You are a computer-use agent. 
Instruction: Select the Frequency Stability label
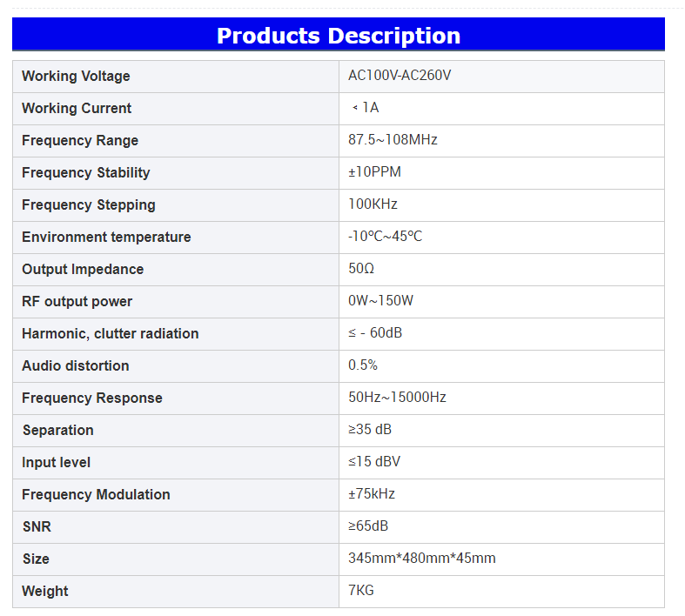pyautogui.click(x=85, y=173)
